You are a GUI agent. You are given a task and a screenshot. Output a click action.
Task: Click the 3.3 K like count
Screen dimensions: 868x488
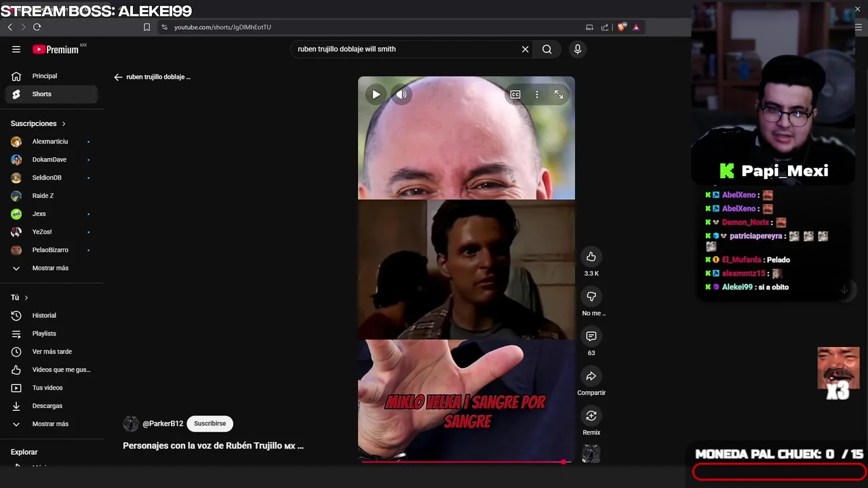[x=591, y=273]
